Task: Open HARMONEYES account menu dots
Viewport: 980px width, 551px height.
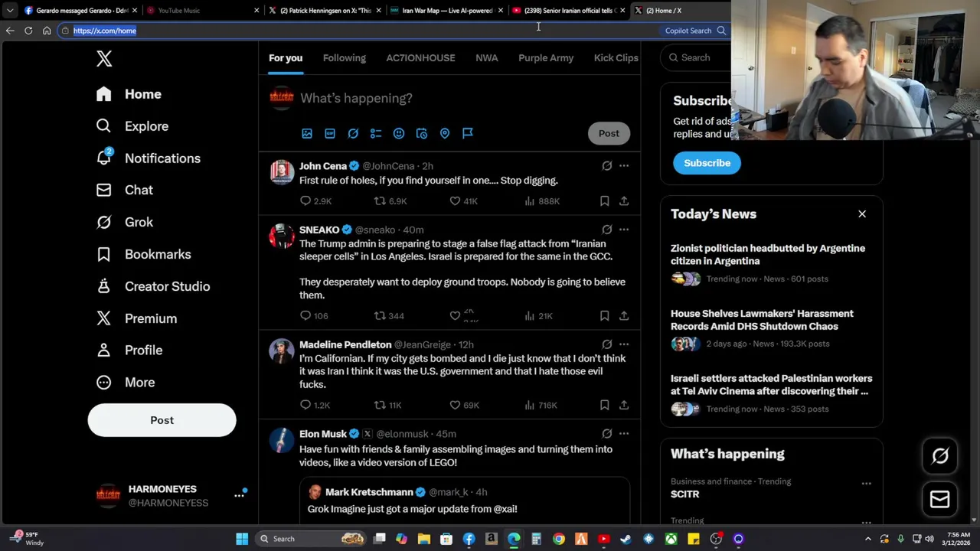Action: click(239, 496)
